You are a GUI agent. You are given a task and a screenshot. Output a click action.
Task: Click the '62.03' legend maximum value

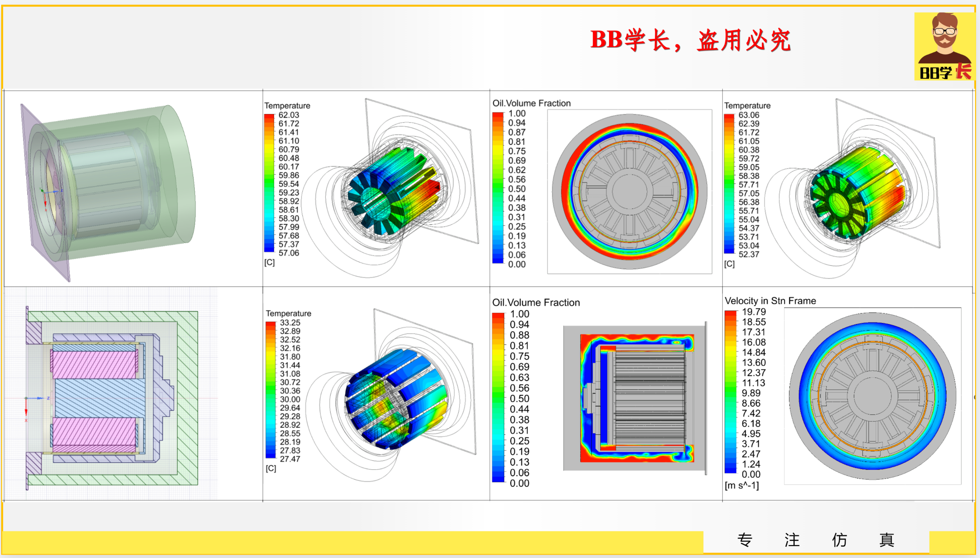pyautogui.click(x=289, y=115)
